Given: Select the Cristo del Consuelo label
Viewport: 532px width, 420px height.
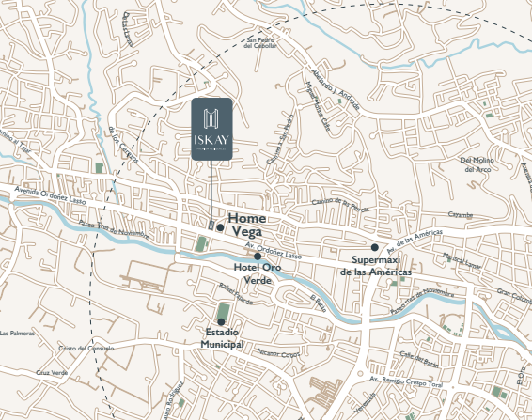Looking at the screenshot, I should (86, 349).
